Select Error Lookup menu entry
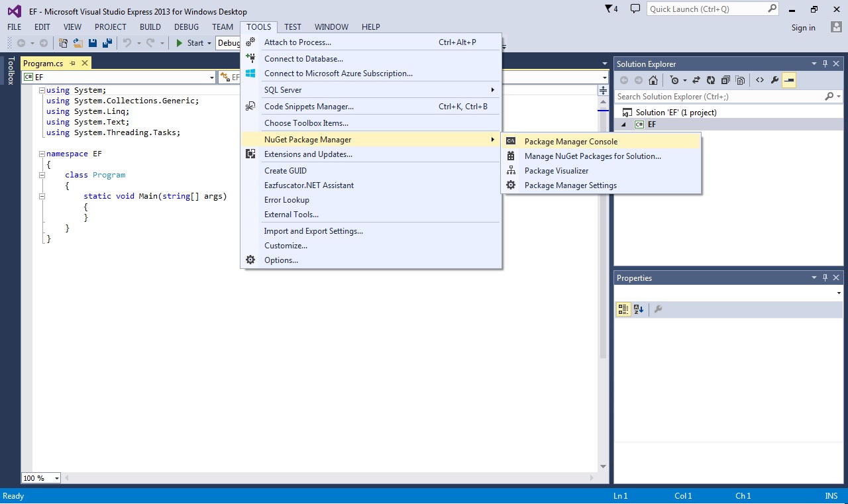The width and height of the screenshot is (848, 504). (x=371, y=200)
